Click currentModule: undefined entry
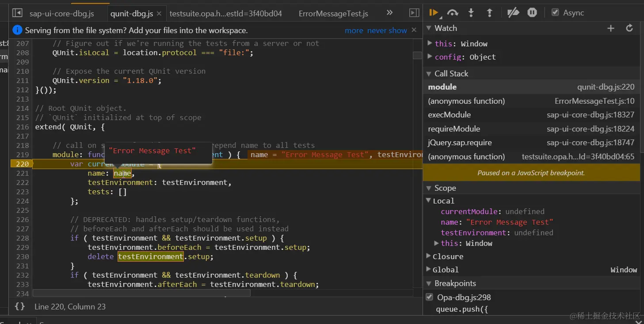The width and height of the screenshot is (644, 324). click(x=492, y=211)
